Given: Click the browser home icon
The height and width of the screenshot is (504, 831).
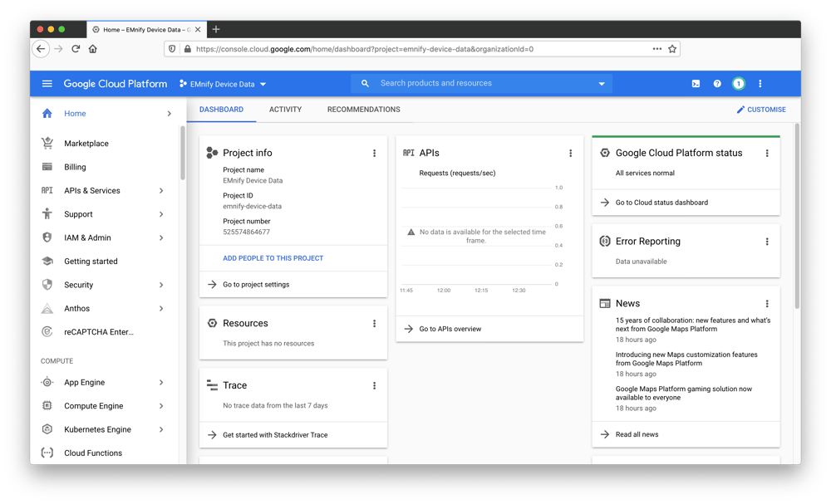Looking at the screenshot, I should pos(93,49).
